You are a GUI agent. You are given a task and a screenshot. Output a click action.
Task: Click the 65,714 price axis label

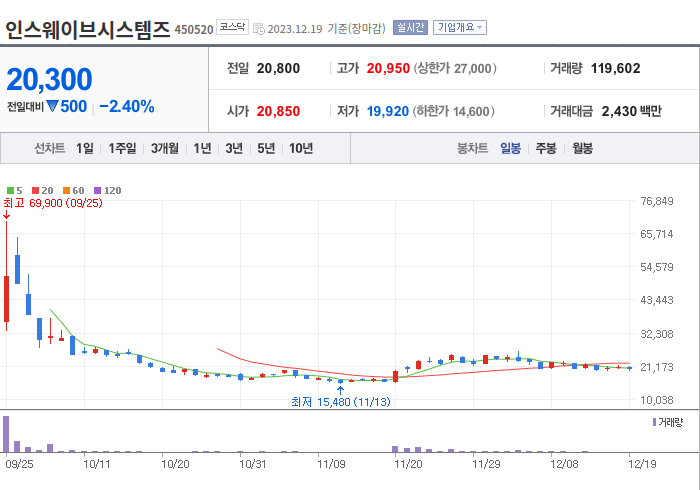pos(657,234)
